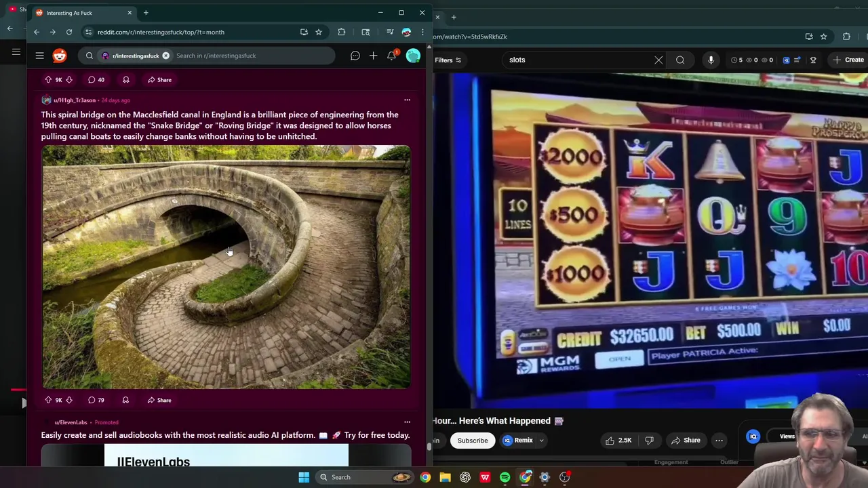This screenshot has width=868, height=488.
Task: Select the Interesting As Fuck tab
Action: (84, 13)
